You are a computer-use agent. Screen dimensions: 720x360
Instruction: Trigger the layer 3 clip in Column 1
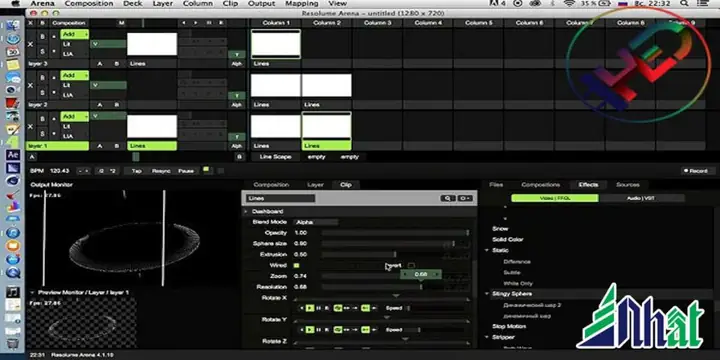[x=276, y=44]
